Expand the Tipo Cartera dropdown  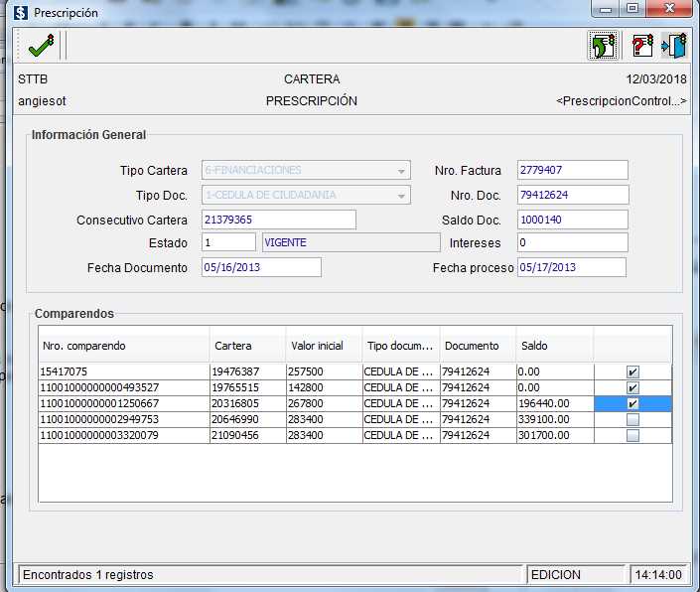[401, 170]
